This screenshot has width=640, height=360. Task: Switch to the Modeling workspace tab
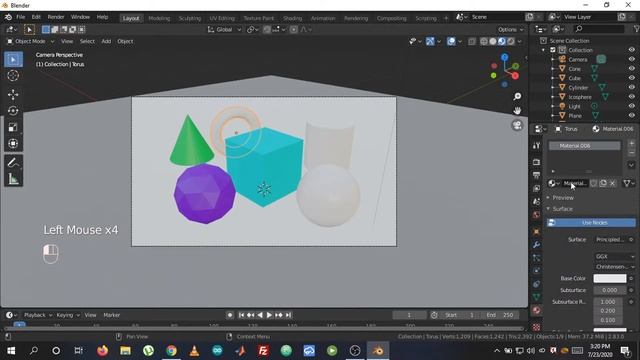(159, 18)
